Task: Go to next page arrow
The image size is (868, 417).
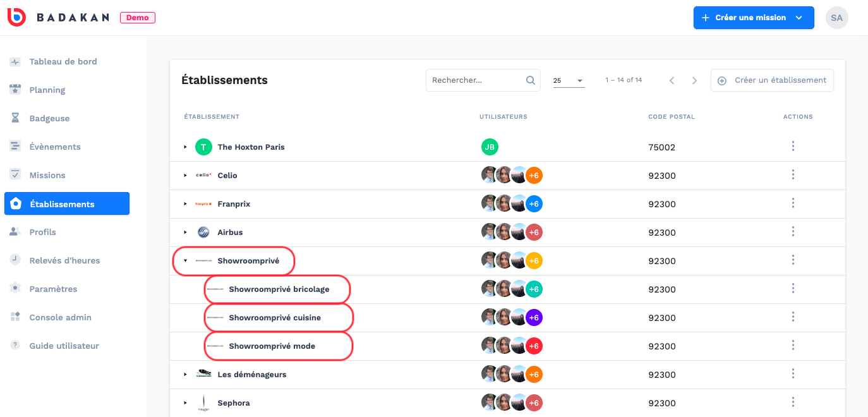Action: click(x=694, y=80)
